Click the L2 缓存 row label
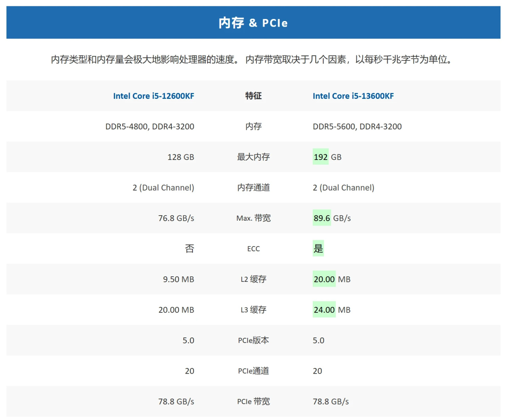The image size is (508, 420). [253, 279]
